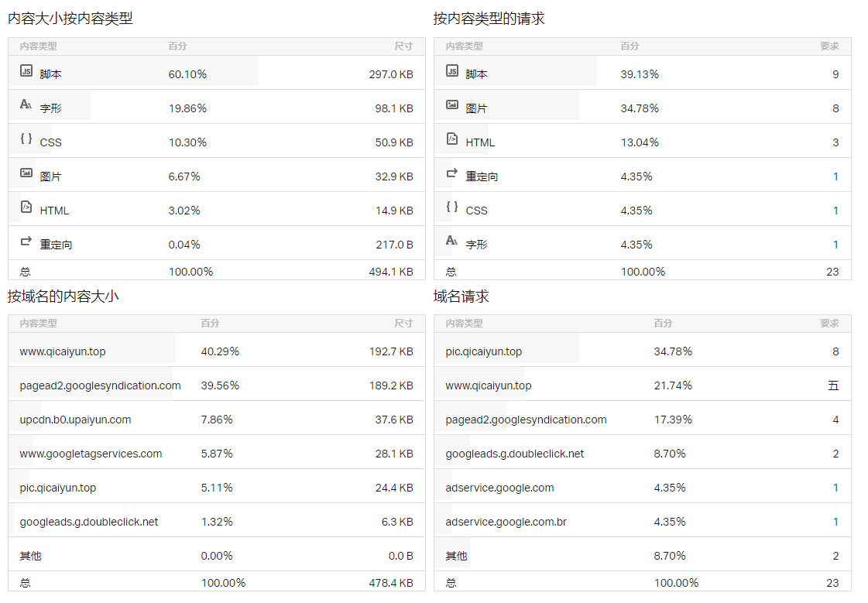Screen dimensions: 868x603
Task: Click the CSS braces icon in requests by type table
Action: (x=452, y=207)
